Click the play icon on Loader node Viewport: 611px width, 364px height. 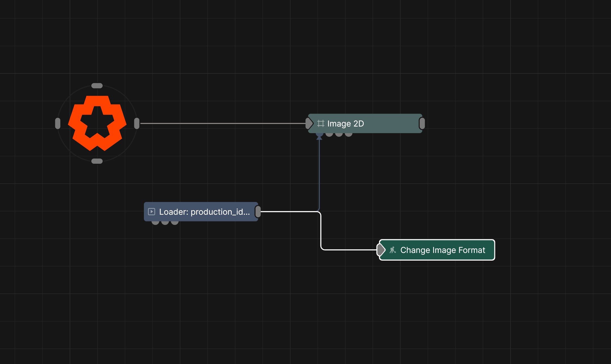tap(152, 212)
